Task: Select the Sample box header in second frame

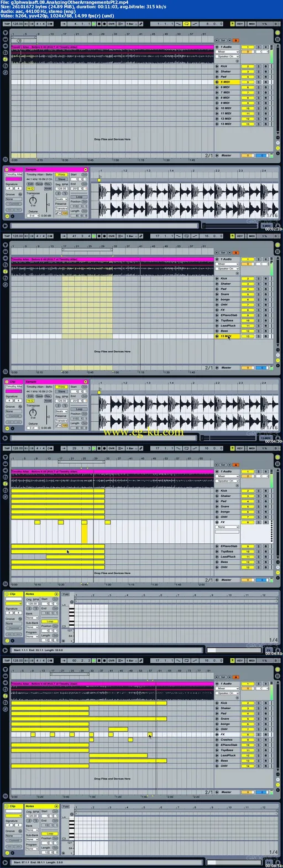Action: (56, 381)
